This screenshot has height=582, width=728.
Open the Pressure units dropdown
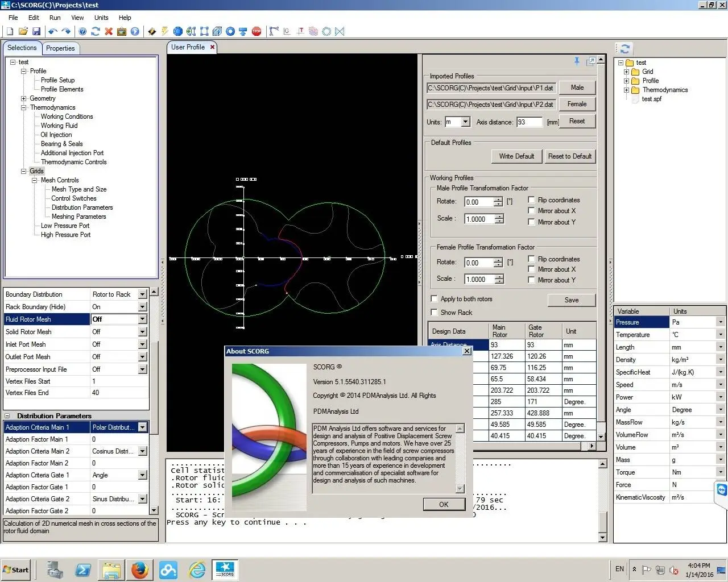pos(721,322)
